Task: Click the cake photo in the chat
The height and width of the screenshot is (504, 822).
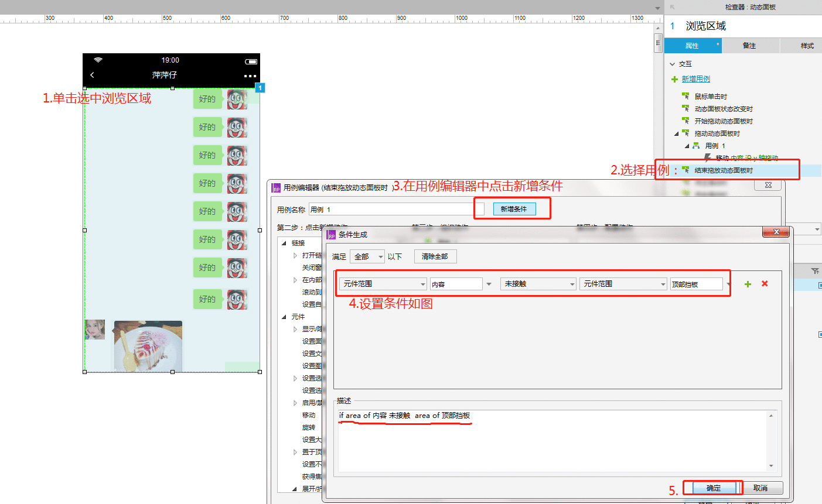Action: [x=148, y=346]
